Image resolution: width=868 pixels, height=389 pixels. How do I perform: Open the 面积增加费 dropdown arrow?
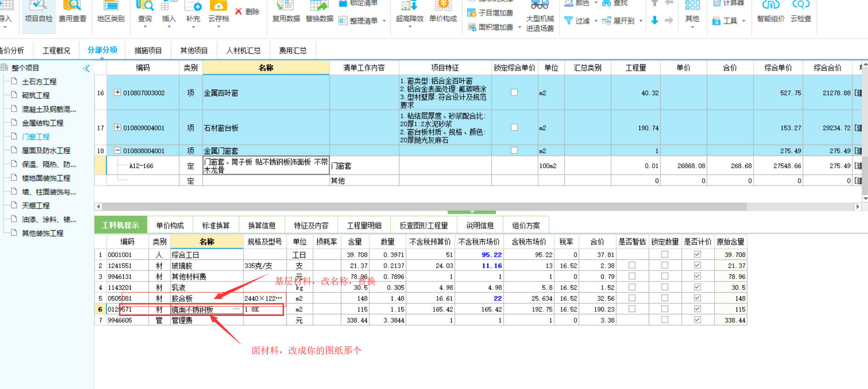point(520,28)
